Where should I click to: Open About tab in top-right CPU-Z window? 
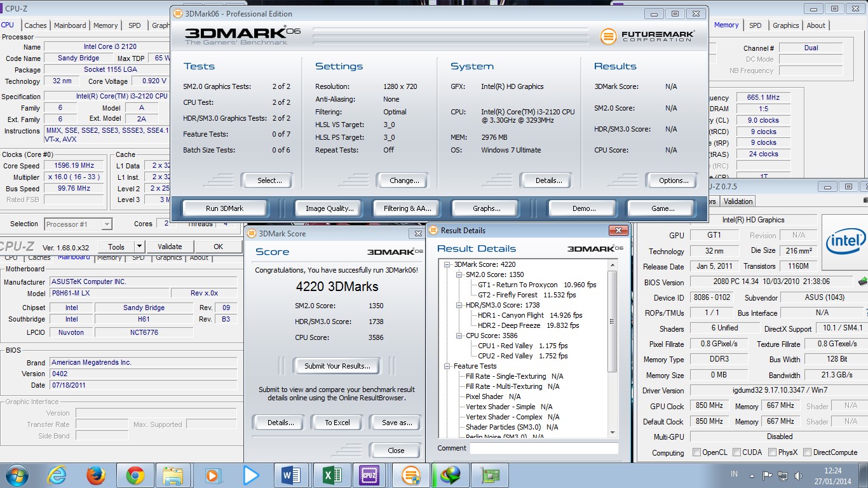click(816, 25)
